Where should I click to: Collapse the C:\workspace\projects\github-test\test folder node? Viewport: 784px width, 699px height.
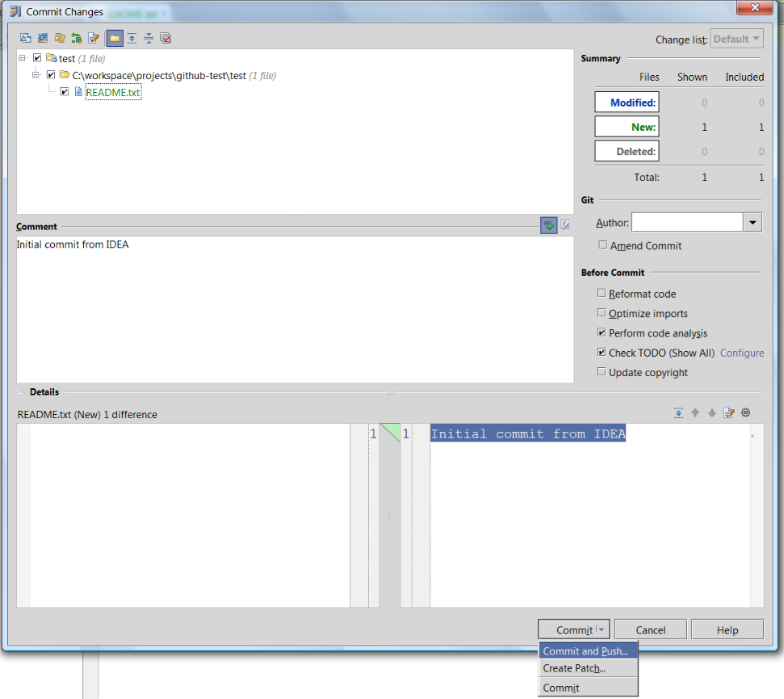pos(36,75)
